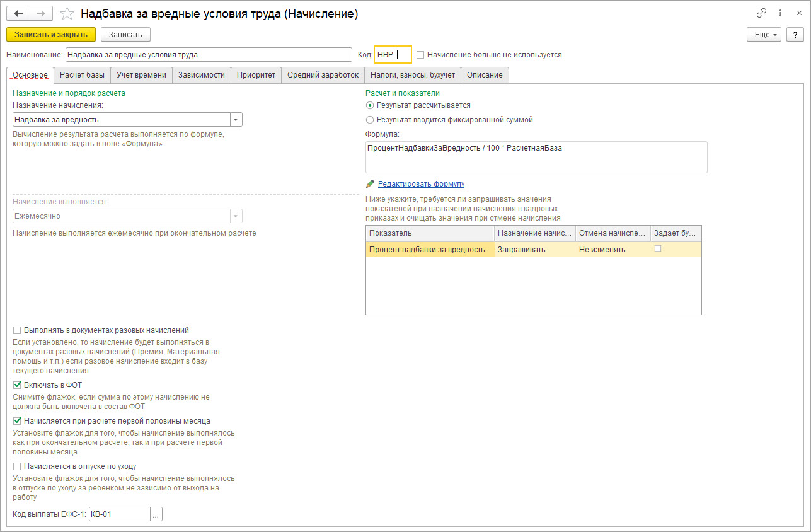Click the 'Задает бу...' column header
The width and height of the screenshot is (811, 532).
[x=676, y=233]
